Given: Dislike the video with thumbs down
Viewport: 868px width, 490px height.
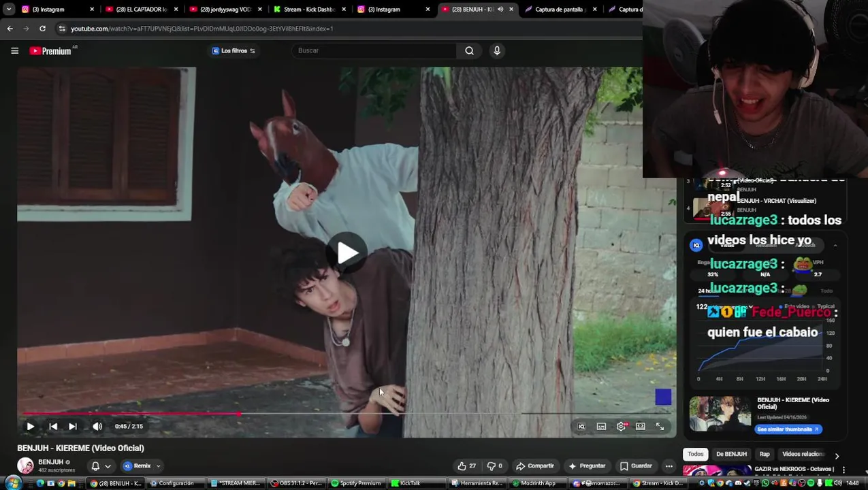Looking at the screenshot, I should (494, 466).
